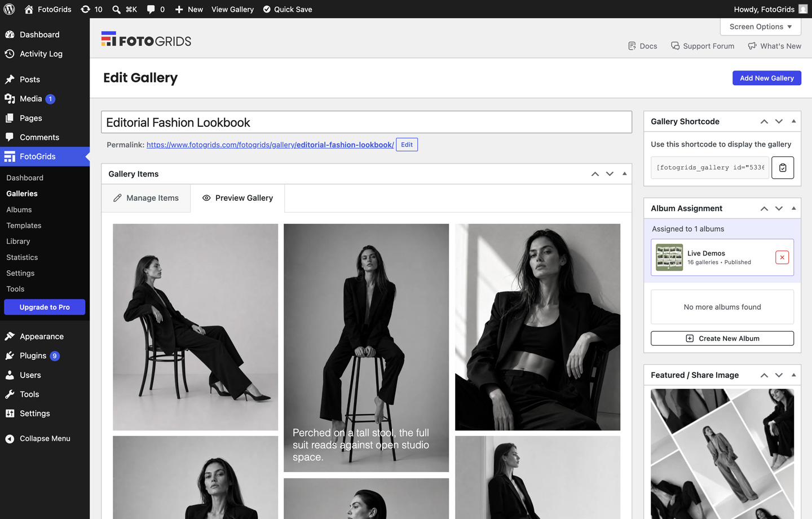This screenshot has height=519, width=812.
Task: Open the What's New link
Action: 774,46
